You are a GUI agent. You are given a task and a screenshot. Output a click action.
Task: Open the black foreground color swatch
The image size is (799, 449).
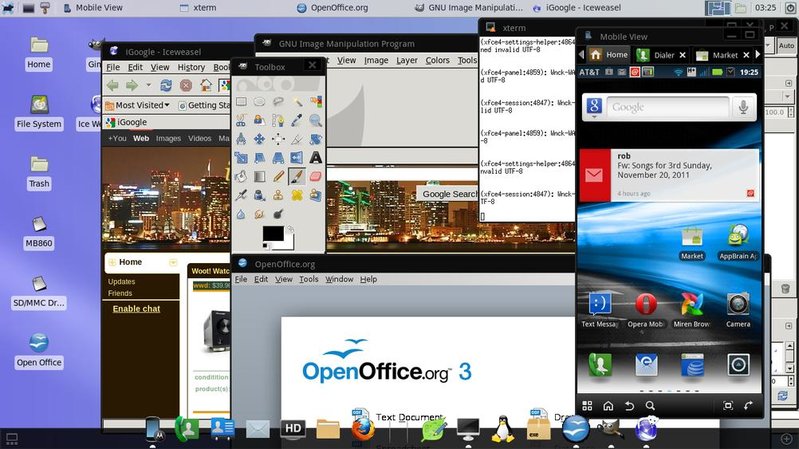[273, 233]
